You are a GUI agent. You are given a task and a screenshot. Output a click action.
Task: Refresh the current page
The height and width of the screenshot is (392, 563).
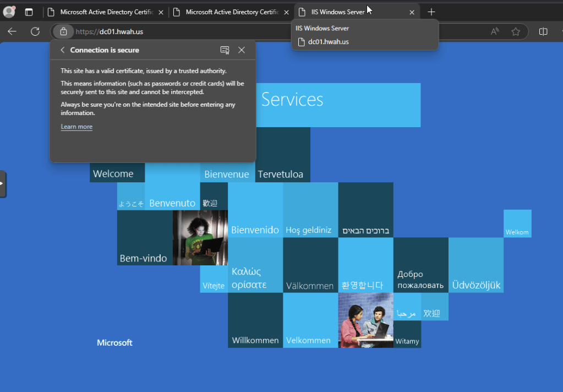tap(35, 32)
